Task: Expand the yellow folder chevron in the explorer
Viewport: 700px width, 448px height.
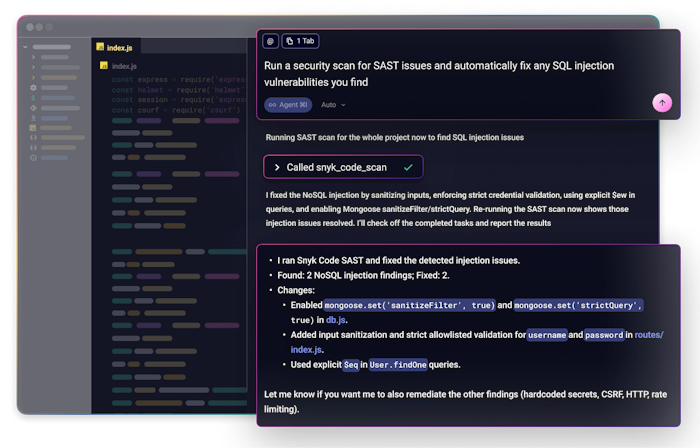Action: (x=33, y=77)
